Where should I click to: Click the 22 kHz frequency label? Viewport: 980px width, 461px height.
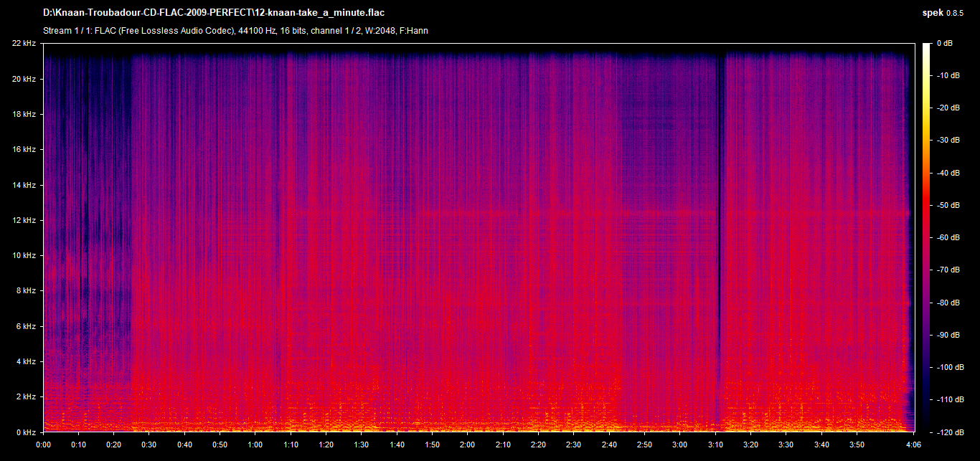coord(24,44)
